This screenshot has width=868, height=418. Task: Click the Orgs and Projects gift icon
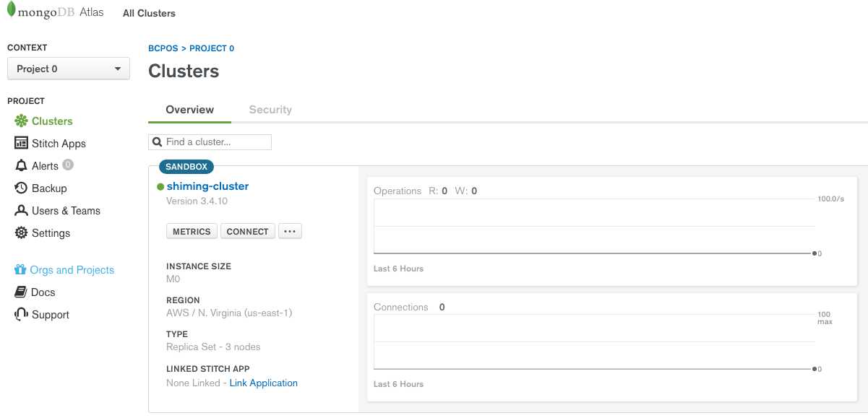click(x=20, y=270)
